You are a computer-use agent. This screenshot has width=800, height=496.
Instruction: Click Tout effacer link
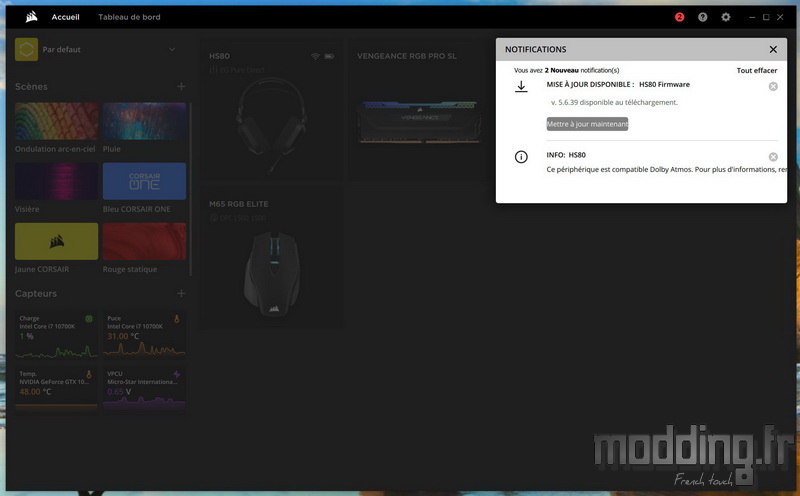pyautogui.click(x=757, y=70)
